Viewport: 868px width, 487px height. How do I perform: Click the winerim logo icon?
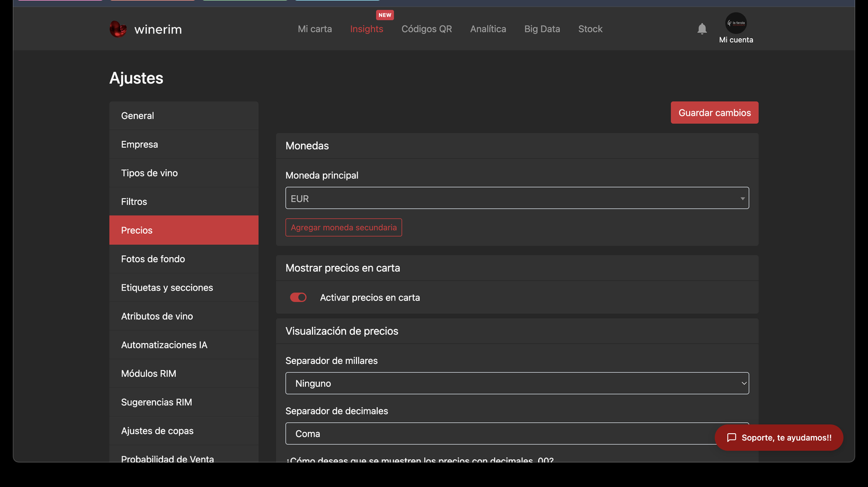click(118, 29)
